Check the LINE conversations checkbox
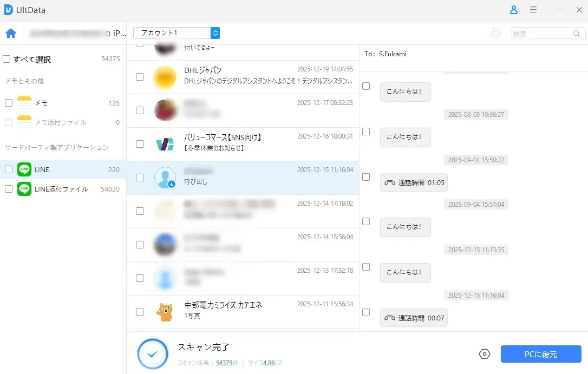 9,169
